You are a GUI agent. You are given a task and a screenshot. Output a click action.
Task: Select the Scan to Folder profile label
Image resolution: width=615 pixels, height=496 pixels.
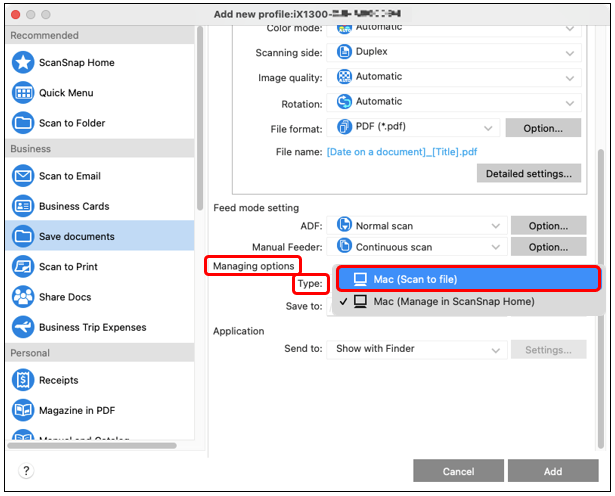tap(72, 123)
